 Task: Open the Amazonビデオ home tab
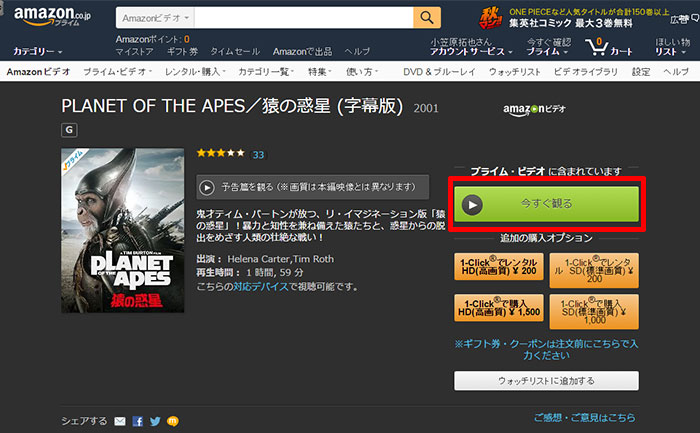click(x=38, y=72)
